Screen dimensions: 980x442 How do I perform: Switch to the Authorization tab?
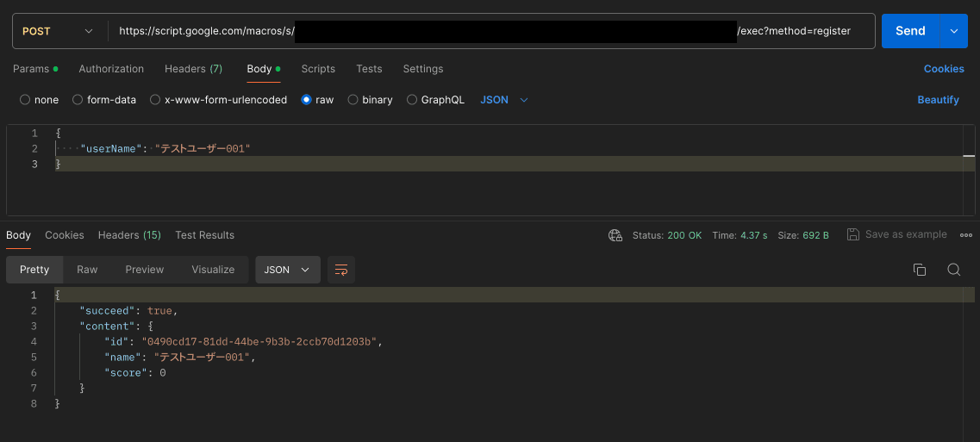click(111, 69)
